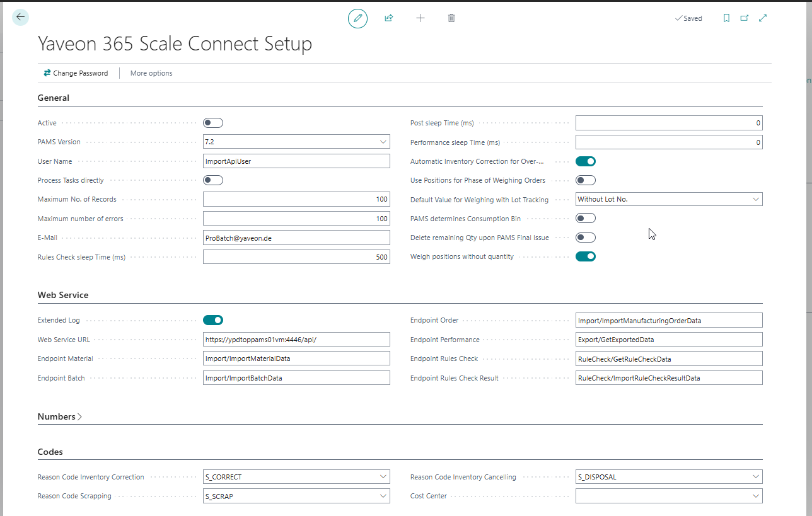812x516 pixels.
Task: Open Reason Code Inventory Cancelling dropdown
Action: click(x=756, y=477)
